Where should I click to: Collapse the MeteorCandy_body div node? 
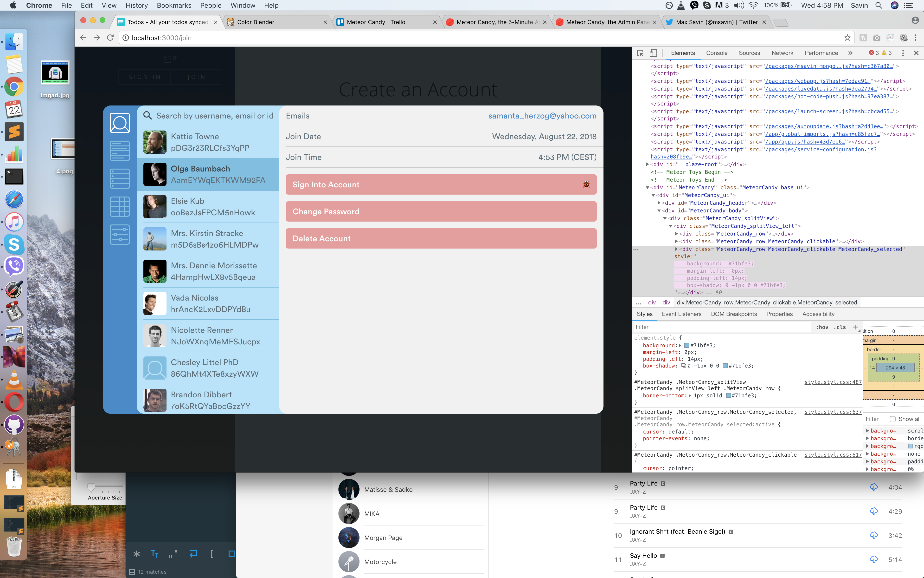tap(659, 211)
